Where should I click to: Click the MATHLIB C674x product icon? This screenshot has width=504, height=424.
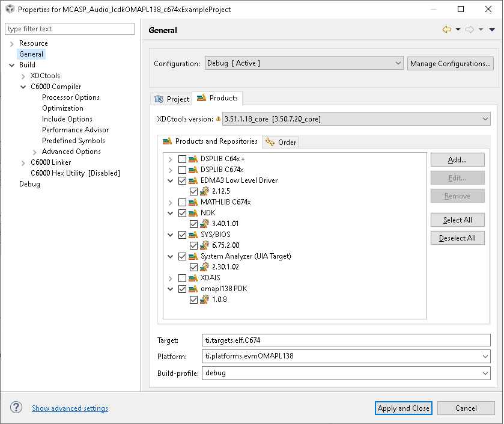pyautogui.click(x=193, y=202)
